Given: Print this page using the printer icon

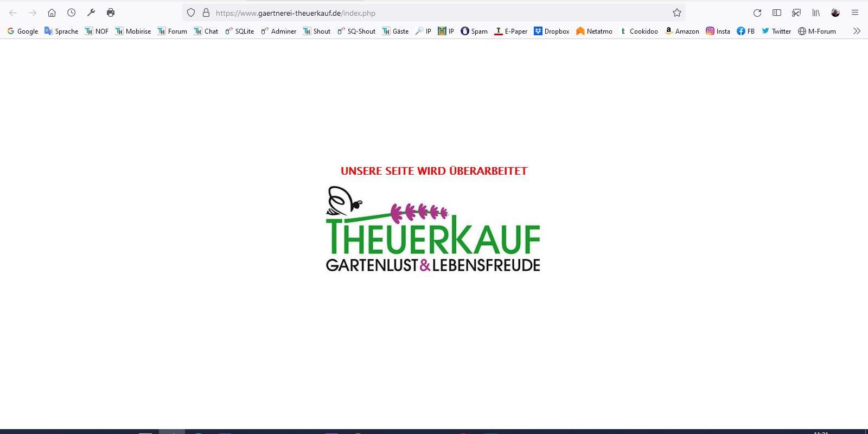Looking at the screenshot, I should (111, 12).
